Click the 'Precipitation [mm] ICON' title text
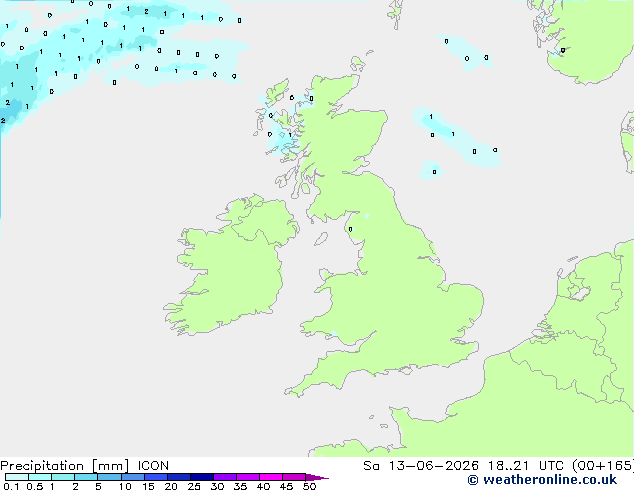This screenshot has width=634, height=490. click(x=84, y=466)
